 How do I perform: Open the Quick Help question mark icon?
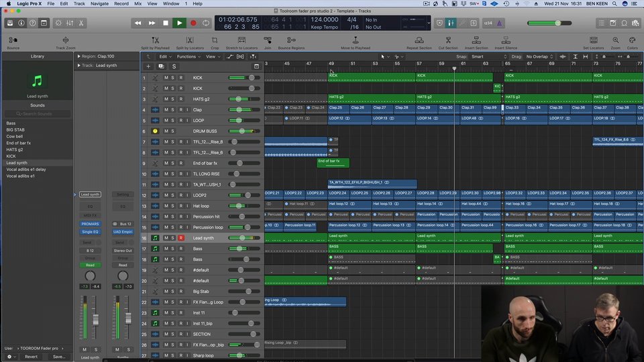[32, 23]
